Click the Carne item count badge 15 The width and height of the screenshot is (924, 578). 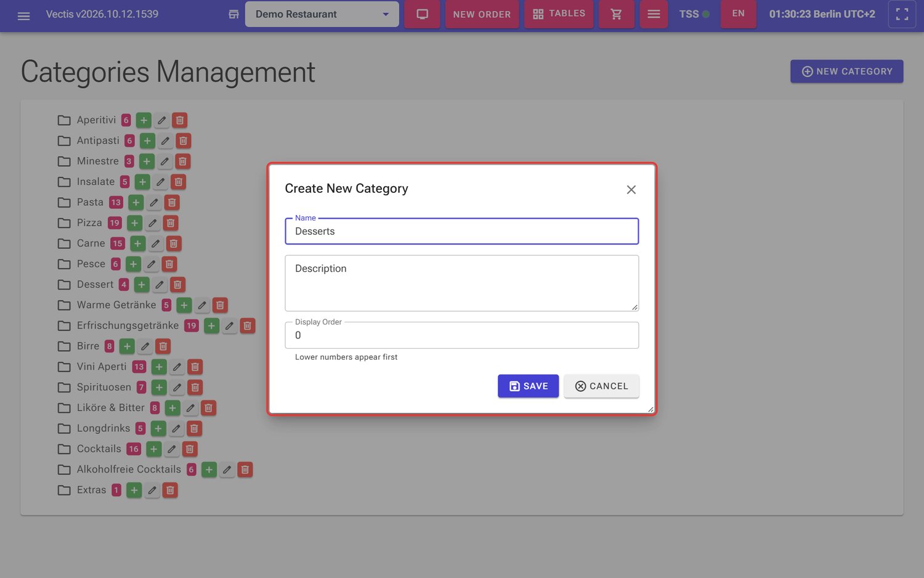pyautogui.click(x=118, y=243)
